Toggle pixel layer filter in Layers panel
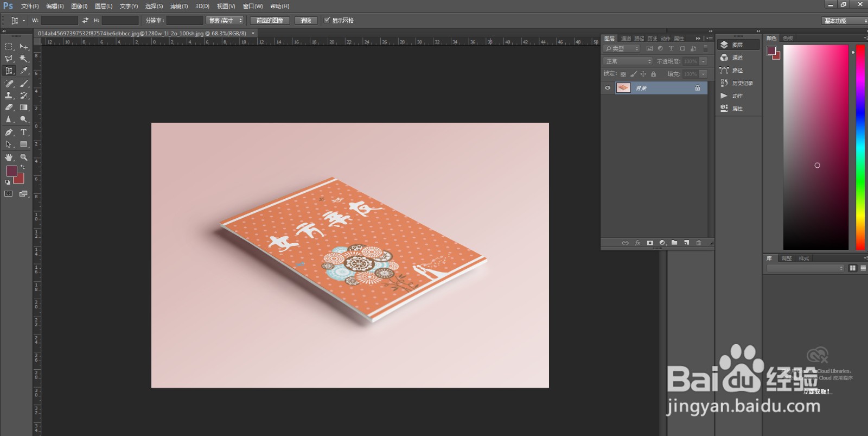868x436 pixels. click(x=649, y=48)
